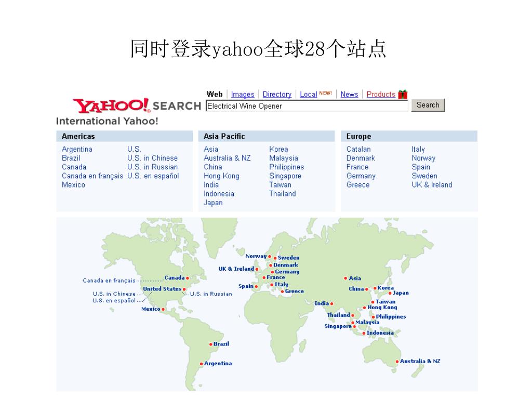
Task: Open the China link in Asia Pacific list
Action: click(212, 167)
